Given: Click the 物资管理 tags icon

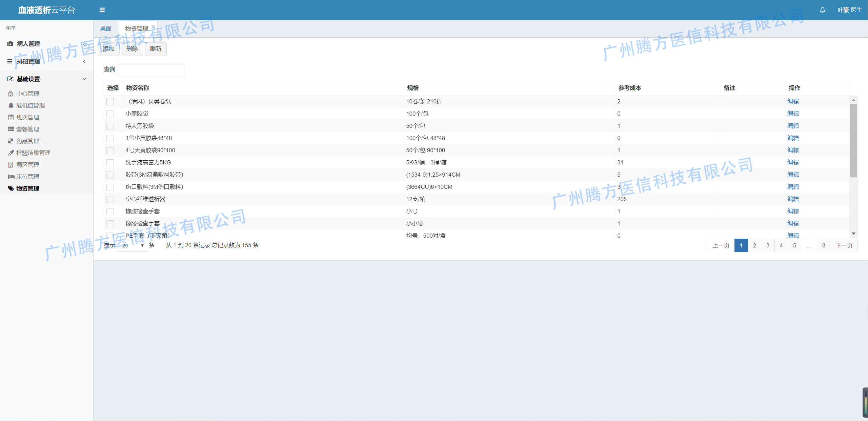Looking at the screenshot, I should tap(11, 188).
